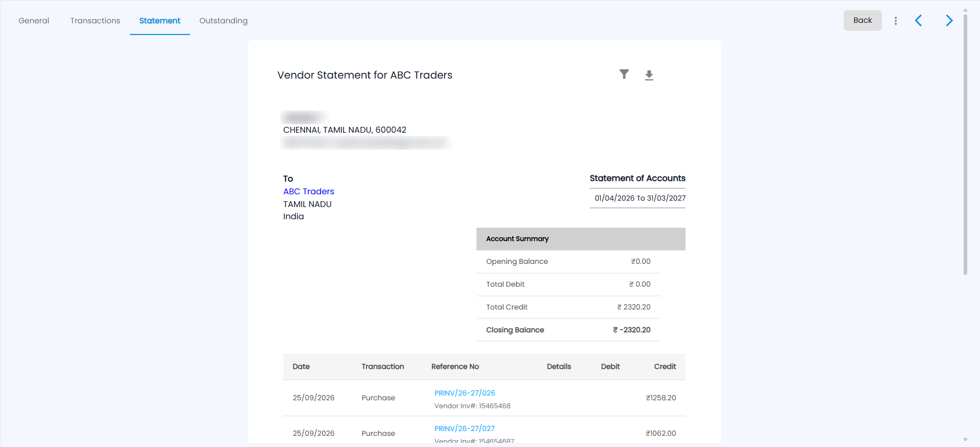Click the Total Credit value ₹ 2320.20

(634, 307)
